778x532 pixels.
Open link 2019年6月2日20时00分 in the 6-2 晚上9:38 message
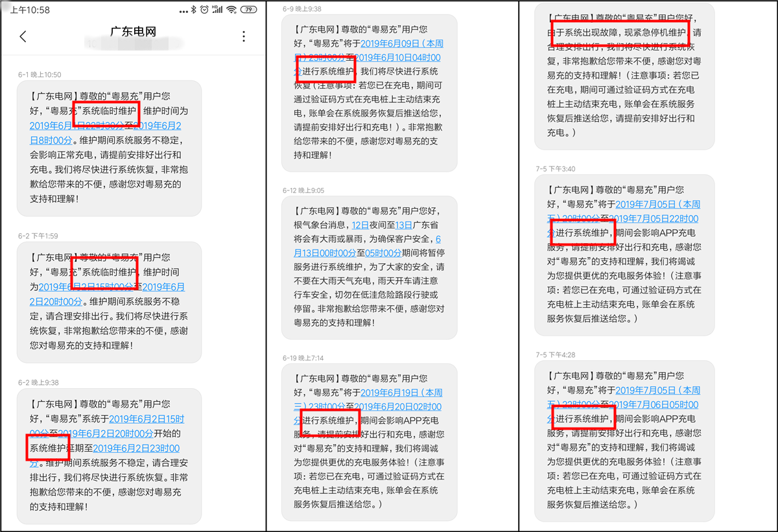106,434
